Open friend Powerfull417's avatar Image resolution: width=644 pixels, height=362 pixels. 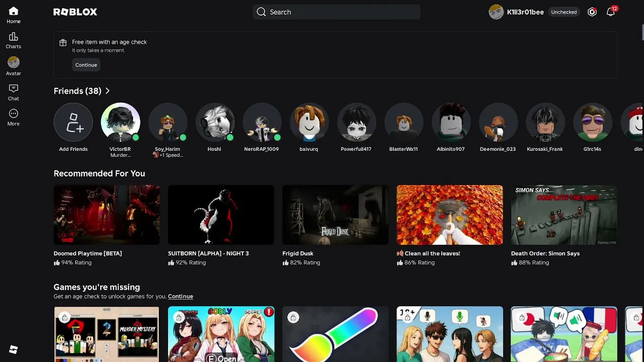click(x=356, y=122)
